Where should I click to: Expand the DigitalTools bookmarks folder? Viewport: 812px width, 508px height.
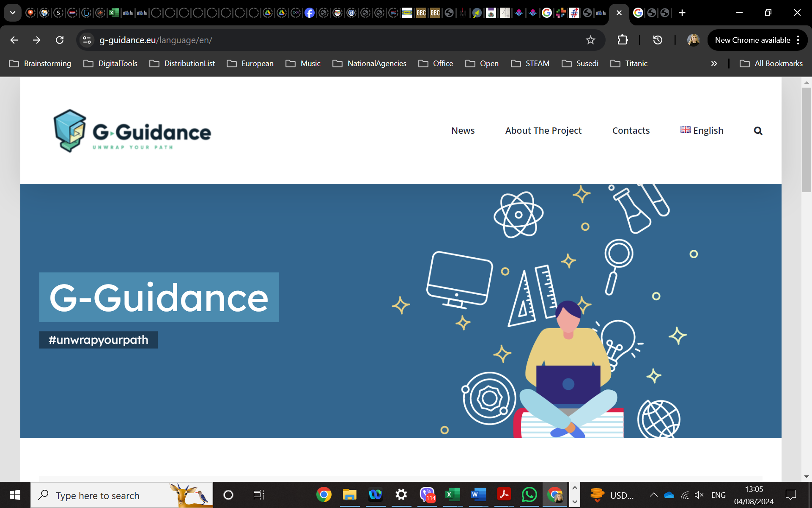(x=110, y=63)
